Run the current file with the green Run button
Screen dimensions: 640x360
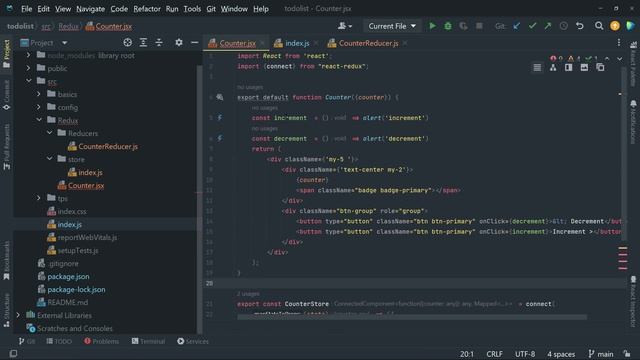coord(432,26)
